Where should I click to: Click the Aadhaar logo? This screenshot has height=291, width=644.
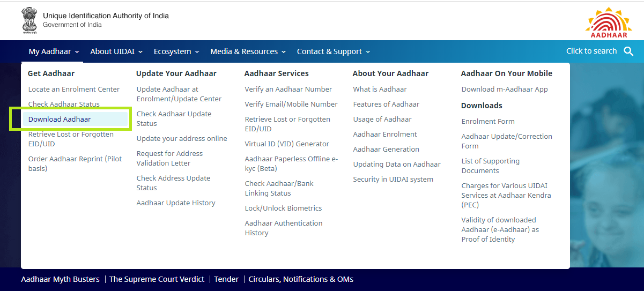609,23
